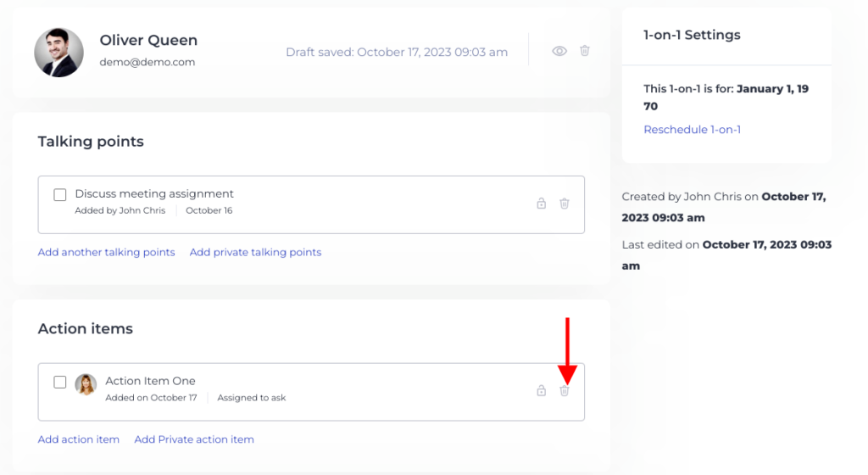
Task: Click lock icon on Discuss meeting assignment
Action: point(541,204)
